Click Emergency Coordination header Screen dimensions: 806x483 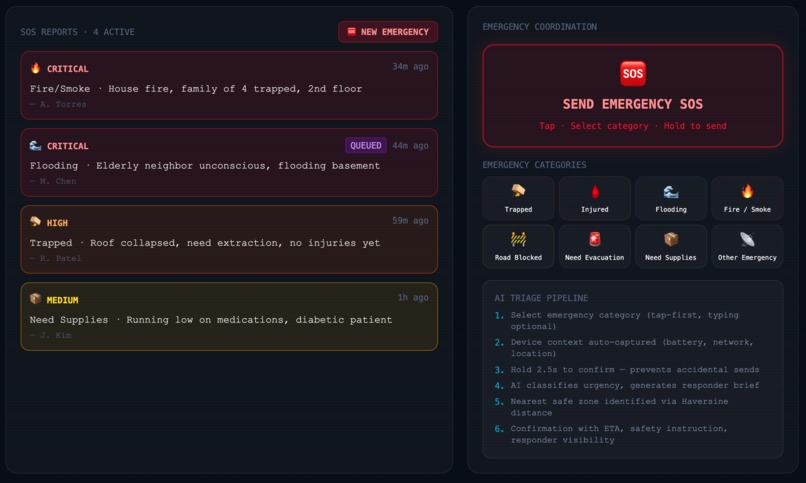540,27
